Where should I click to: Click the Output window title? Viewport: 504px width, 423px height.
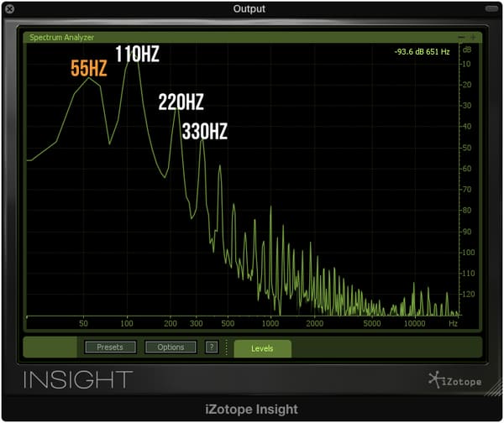tap(249, 8)
